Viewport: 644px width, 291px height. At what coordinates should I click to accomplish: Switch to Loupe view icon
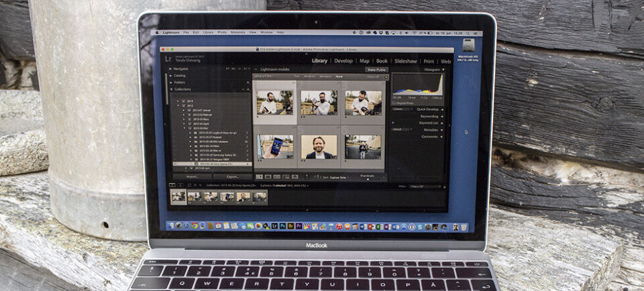point(268,177)
